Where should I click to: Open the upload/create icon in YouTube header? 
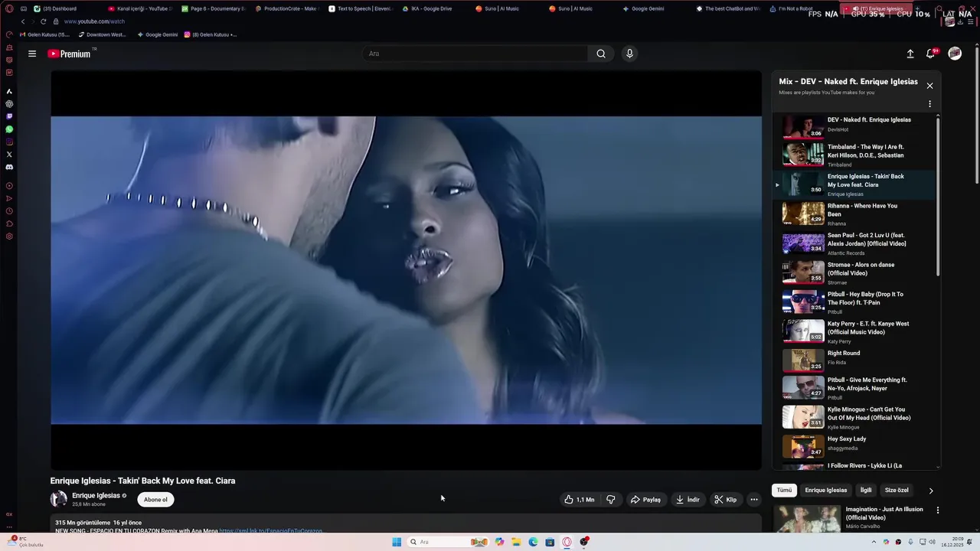point(910,54)
